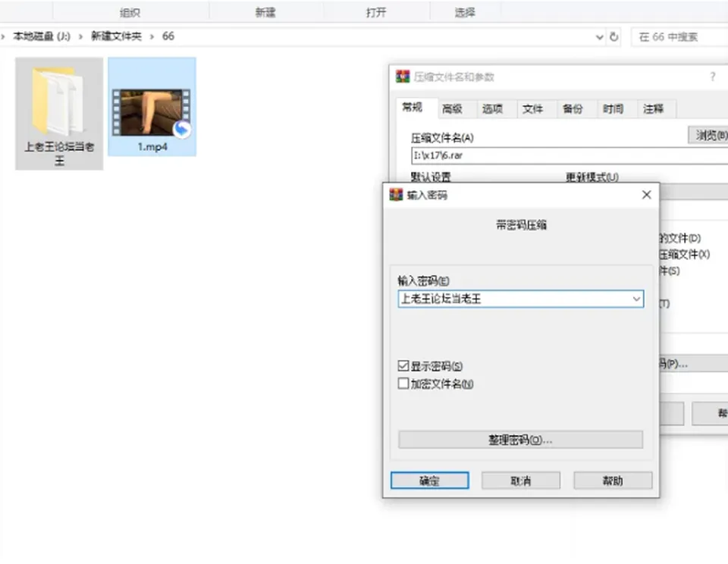The height and width of the screenshot is (564, 728).
Task: Click the 打开 ribbon group label
Action: point(376,13)
